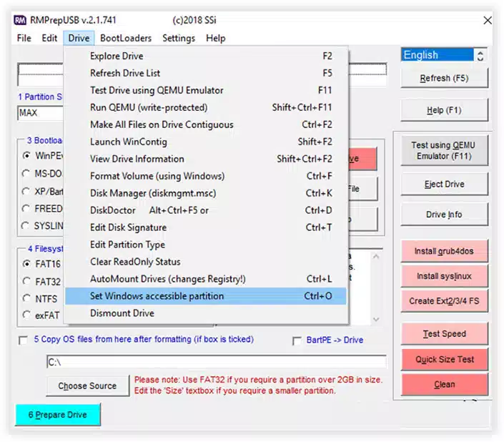Close the RMPrepUSB window

tap(487, 21)
